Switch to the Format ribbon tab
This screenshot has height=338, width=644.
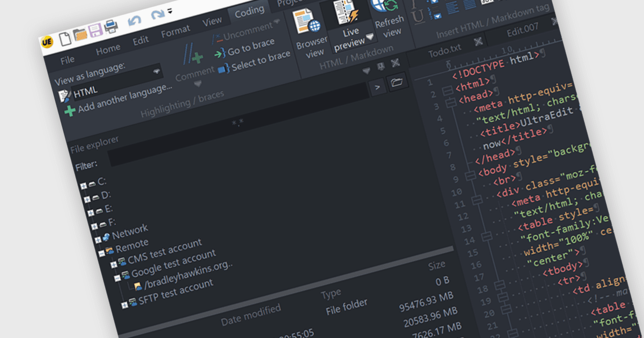click(175, 32)
